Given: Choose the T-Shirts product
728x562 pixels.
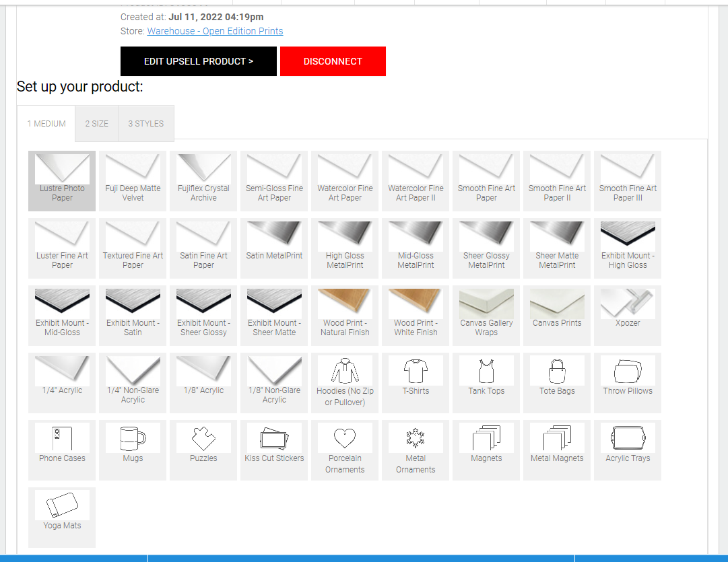Looking at the screenshot, I should 416,383.
